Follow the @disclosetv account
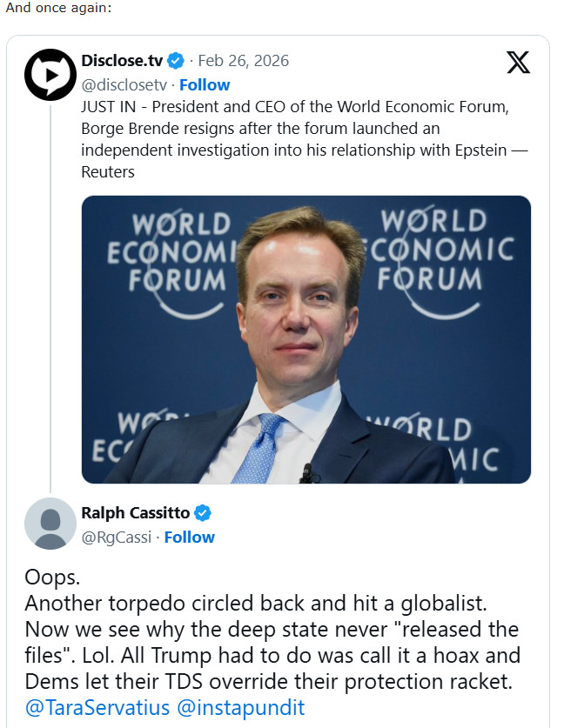Image resolution: width=564 pixels, height=728 pixels. [205, 84]
